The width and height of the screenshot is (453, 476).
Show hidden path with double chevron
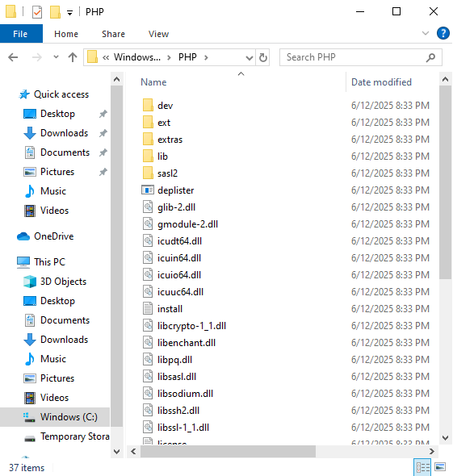(106, 57)
